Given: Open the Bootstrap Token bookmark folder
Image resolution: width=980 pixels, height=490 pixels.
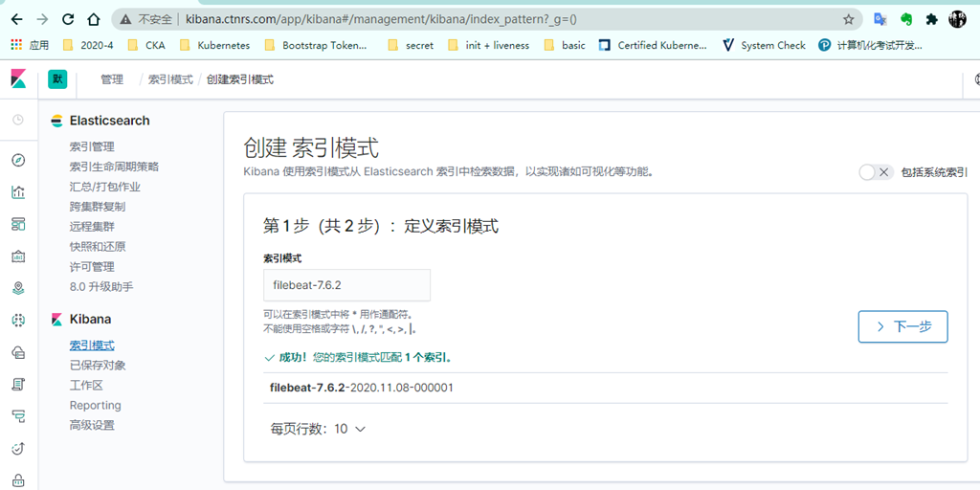Looking at the screenshot, I should pyautogui.click(x=316, y=45).
